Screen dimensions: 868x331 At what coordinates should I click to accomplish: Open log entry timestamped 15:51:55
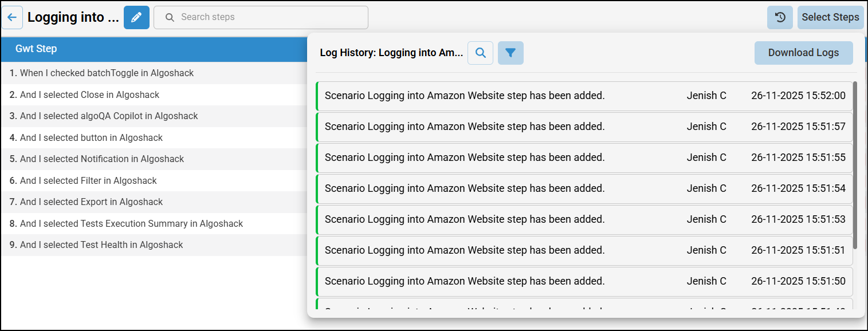coord(584,157)
